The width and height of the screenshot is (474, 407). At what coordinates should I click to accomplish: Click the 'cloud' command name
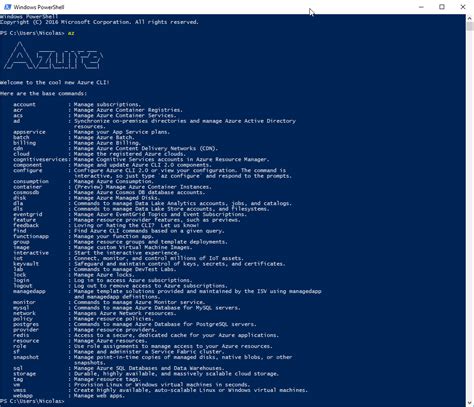click(x=21, y=154)
